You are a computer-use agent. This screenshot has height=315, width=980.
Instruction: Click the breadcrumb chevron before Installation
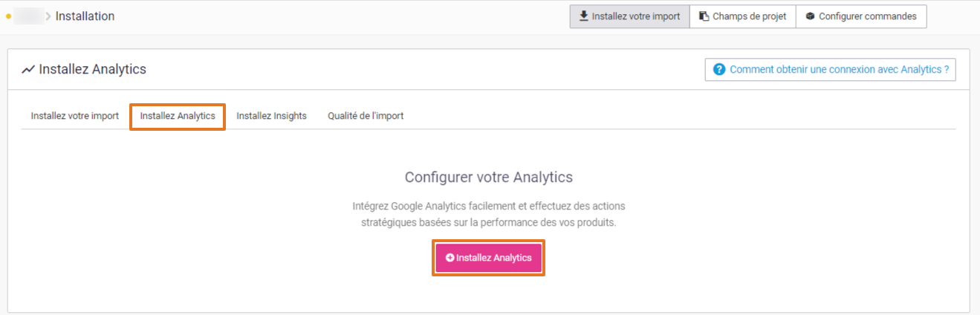[48, 16]
